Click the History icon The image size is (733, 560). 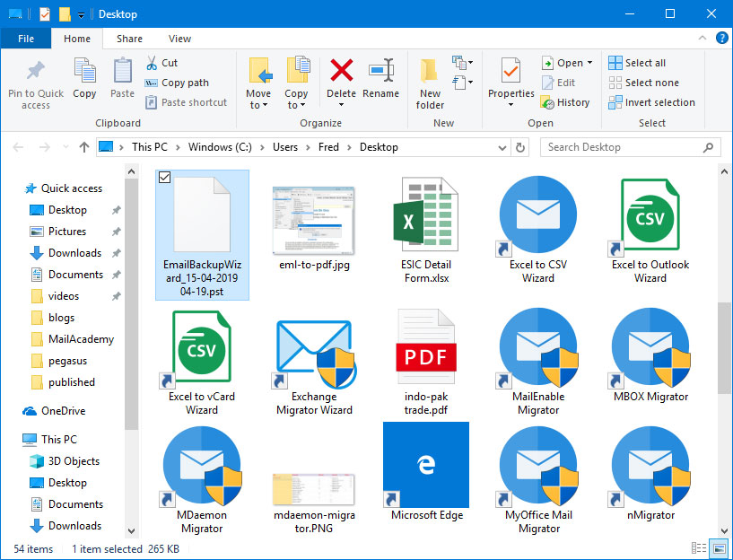click(x=547, y=102)
